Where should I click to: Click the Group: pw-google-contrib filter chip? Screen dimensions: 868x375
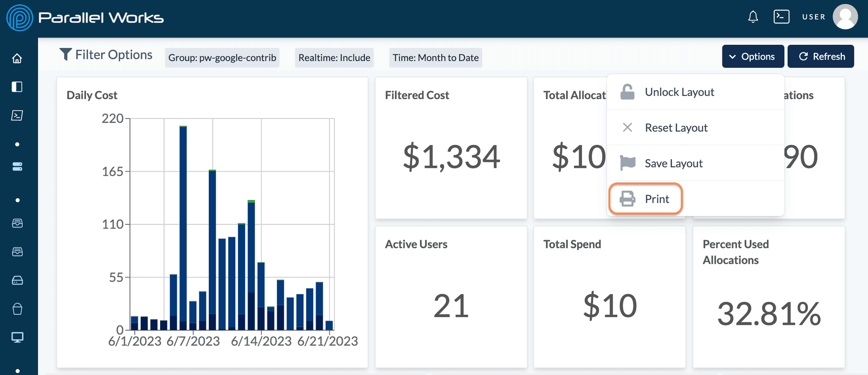point(222,58)
